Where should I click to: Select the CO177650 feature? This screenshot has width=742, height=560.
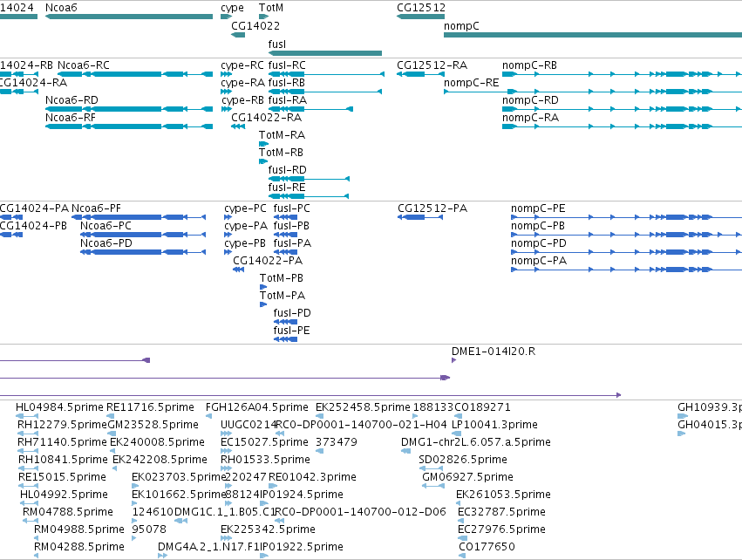click(487, 547)
